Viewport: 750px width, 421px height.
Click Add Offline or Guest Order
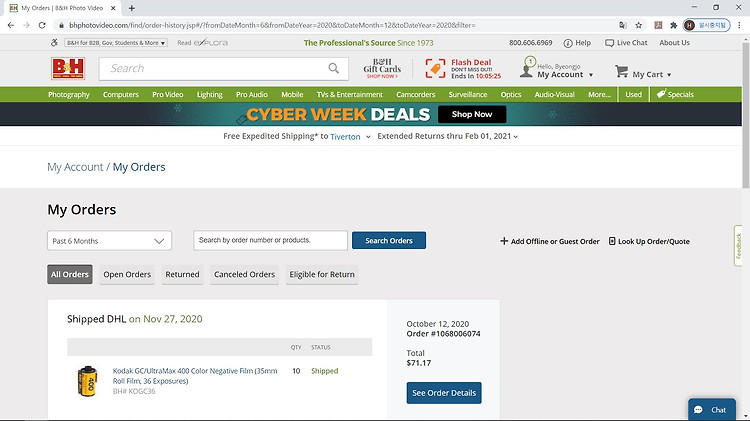[550, 241]
